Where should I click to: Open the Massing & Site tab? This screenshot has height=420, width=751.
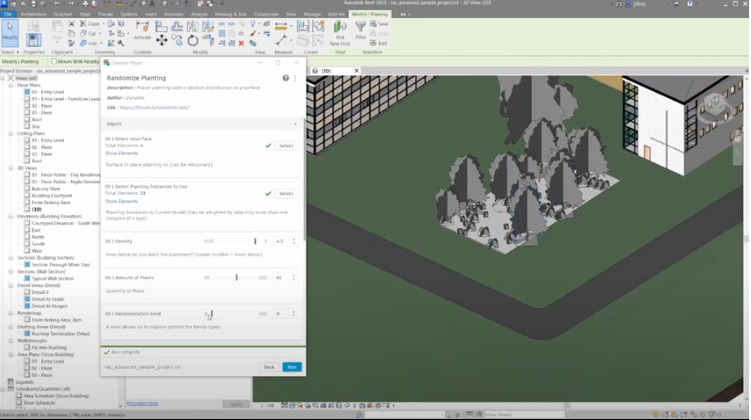pyautogui.click(x=230, y=14)
